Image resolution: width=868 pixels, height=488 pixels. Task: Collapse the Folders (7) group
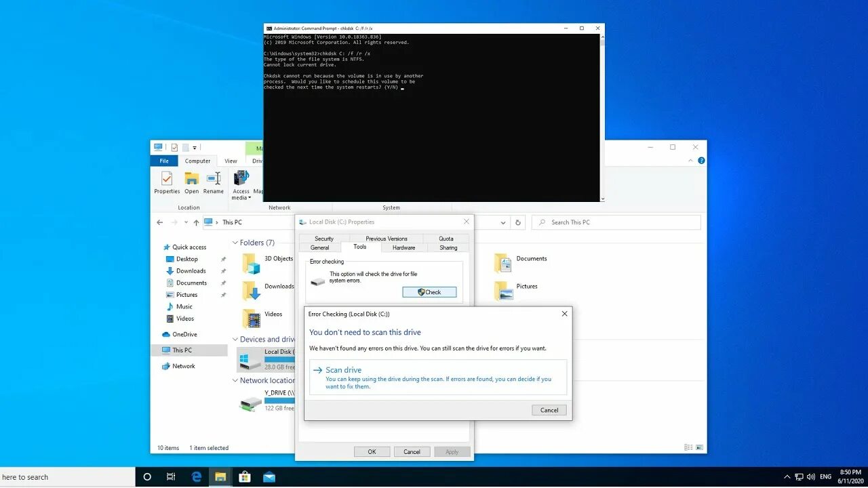point(235,243)
